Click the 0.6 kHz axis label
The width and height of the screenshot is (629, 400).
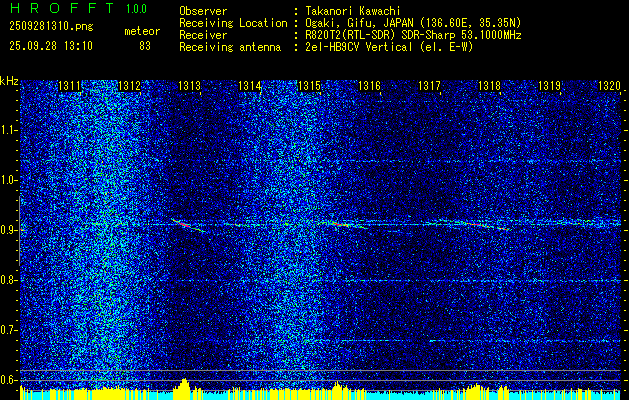[9, 380]
